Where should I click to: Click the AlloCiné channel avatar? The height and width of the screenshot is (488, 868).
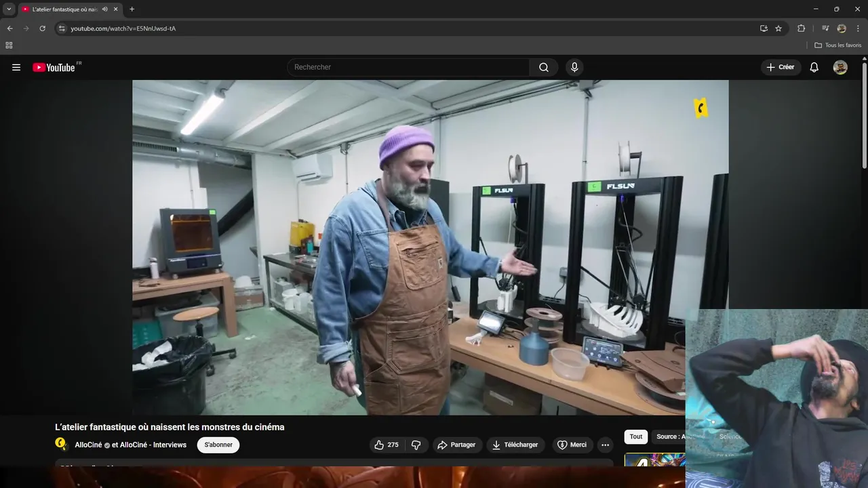point(62,445)
